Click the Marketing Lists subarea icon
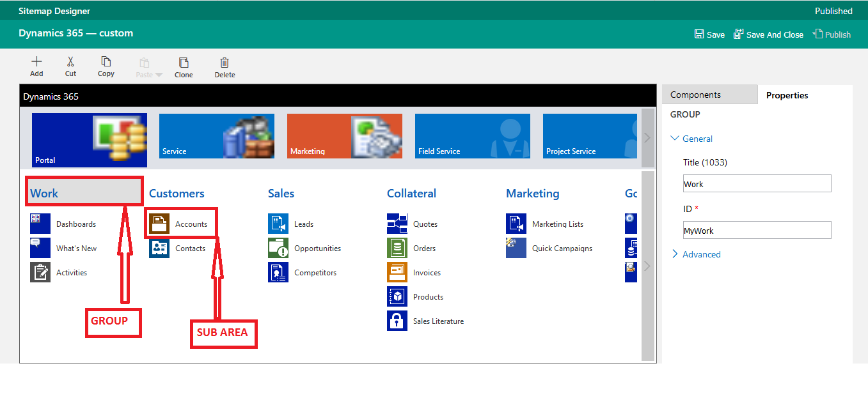Viewport: 868px width, 398px height. click(516, 224)
